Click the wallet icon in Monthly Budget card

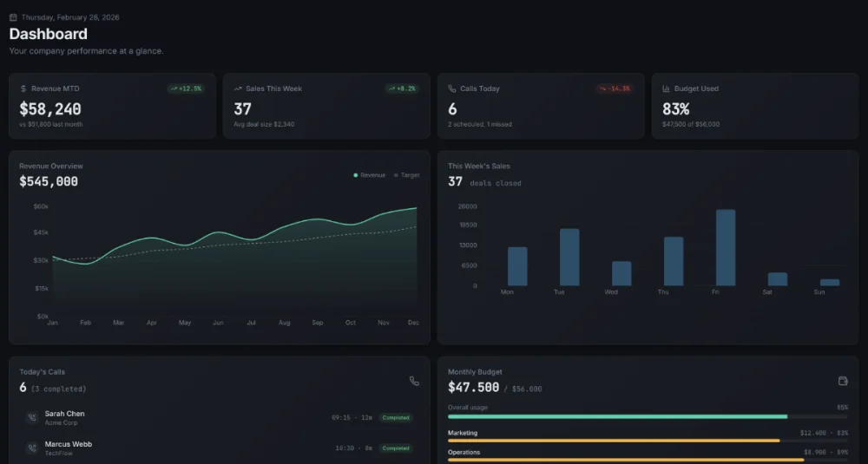[843, 381]
